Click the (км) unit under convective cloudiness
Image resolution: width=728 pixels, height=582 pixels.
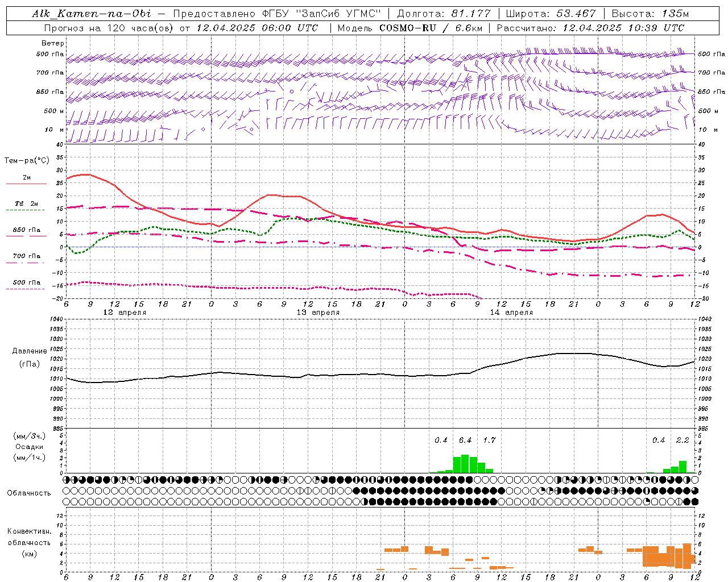pos(29,554)
